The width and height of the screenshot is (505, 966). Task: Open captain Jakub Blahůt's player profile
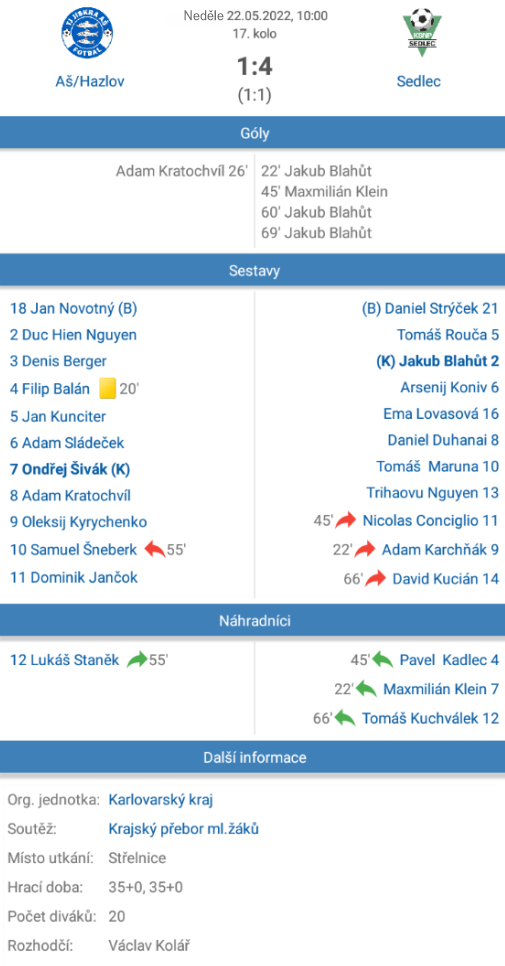[437, 361]
